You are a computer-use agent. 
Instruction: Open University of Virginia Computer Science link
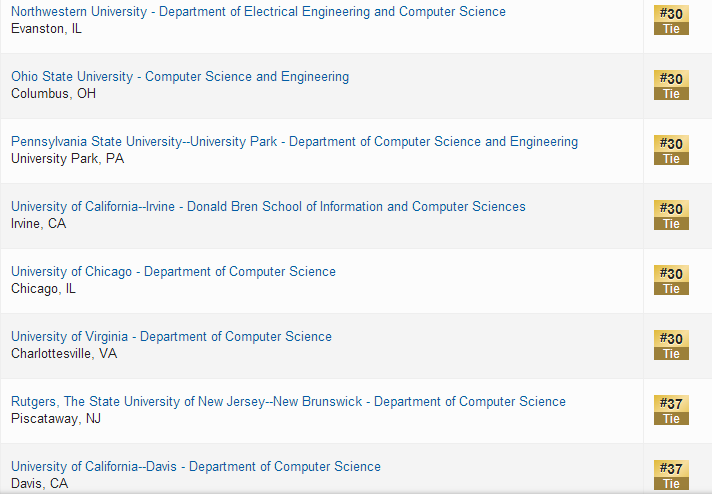coord(171,337)
